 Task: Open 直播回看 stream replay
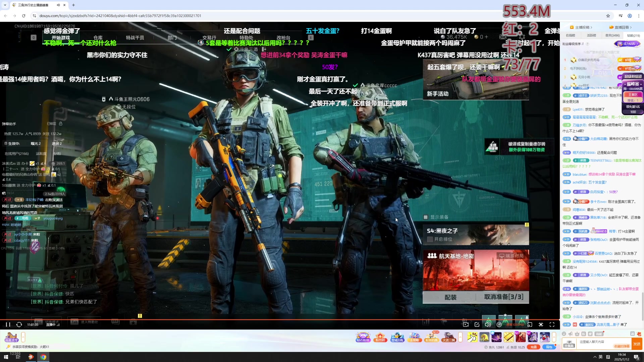point(621,27)
